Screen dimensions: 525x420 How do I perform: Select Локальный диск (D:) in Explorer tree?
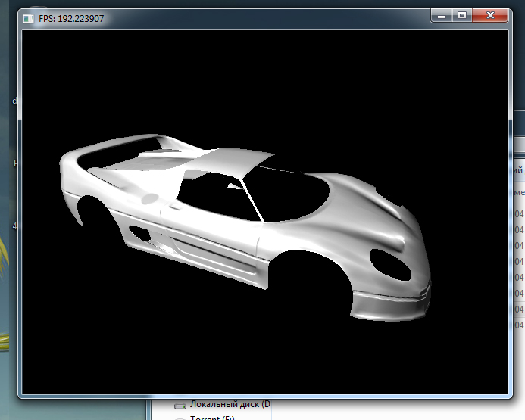tap(229, 404)
